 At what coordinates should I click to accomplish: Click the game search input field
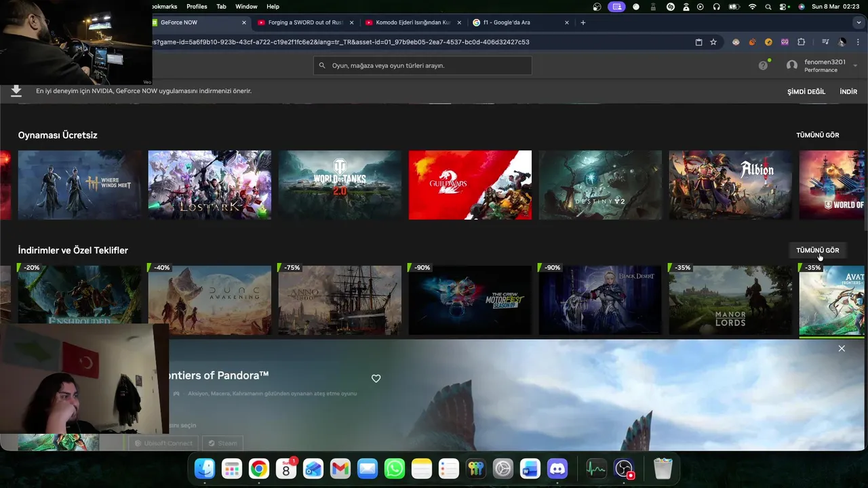click(x=422, y=66)
